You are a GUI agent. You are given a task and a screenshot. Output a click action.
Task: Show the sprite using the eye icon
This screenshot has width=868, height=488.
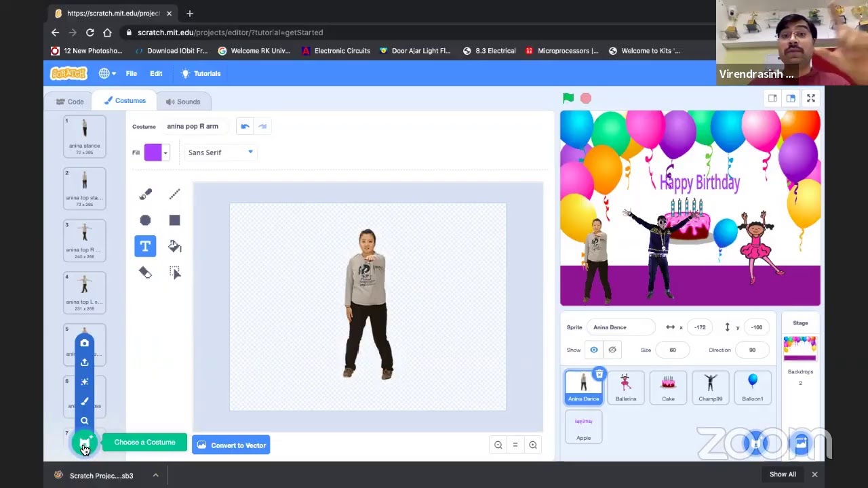[x=594, y=350]
